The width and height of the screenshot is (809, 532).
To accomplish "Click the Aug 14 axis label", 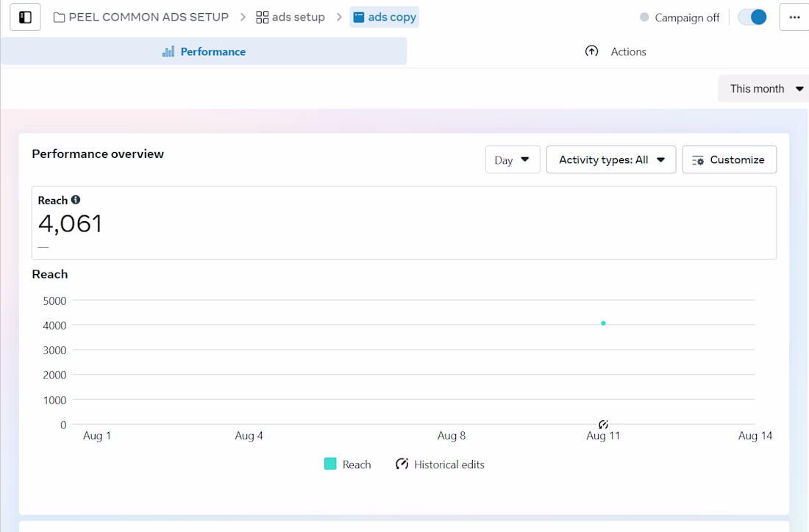I will (755, 436).
